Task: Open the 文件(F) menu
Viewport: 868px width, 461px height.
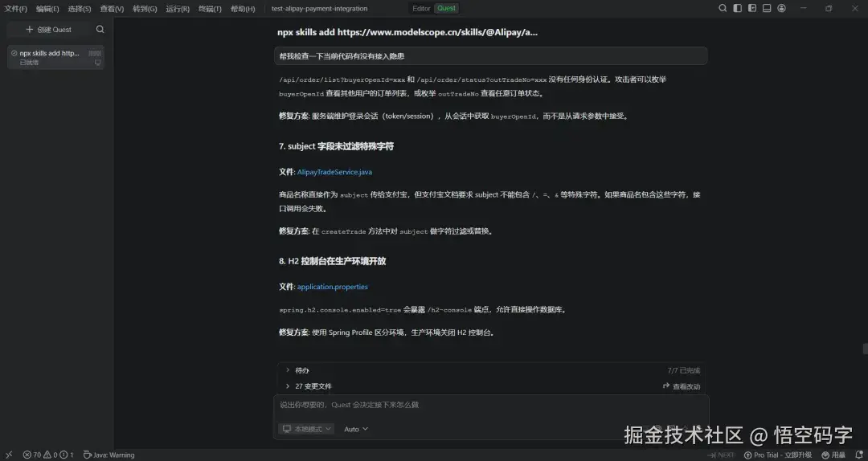Action: [x=15, y=9]
